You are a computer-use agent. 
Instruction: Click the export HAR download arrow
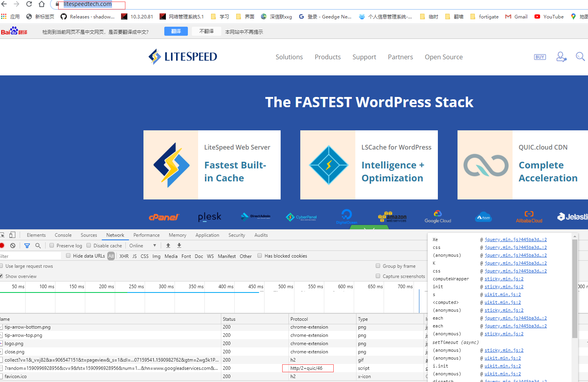179,246
